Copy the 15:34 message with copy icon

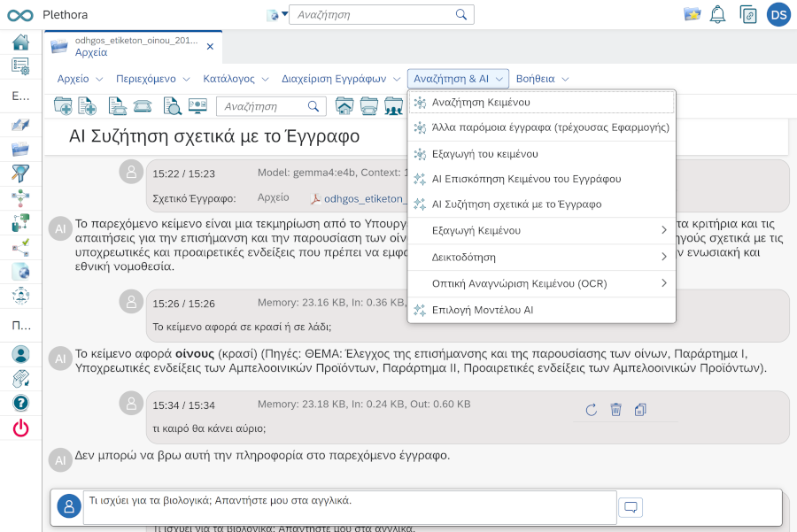coord(640,410)
